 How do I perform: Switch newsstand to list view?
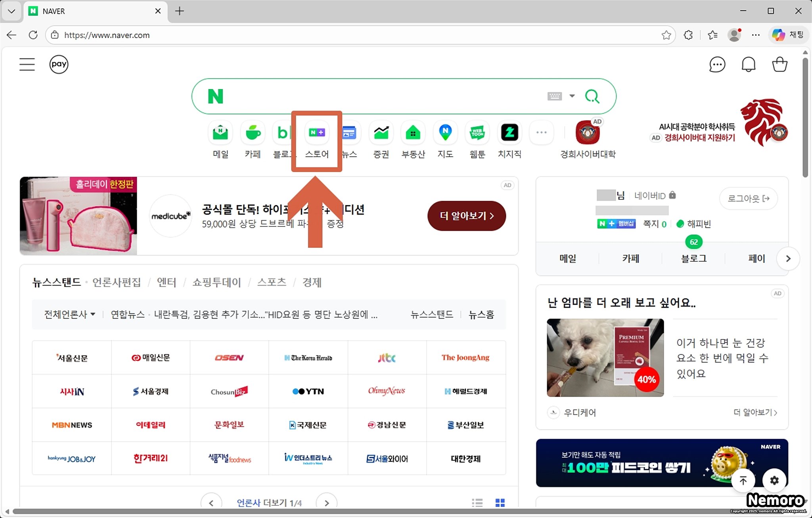(477, 503)
